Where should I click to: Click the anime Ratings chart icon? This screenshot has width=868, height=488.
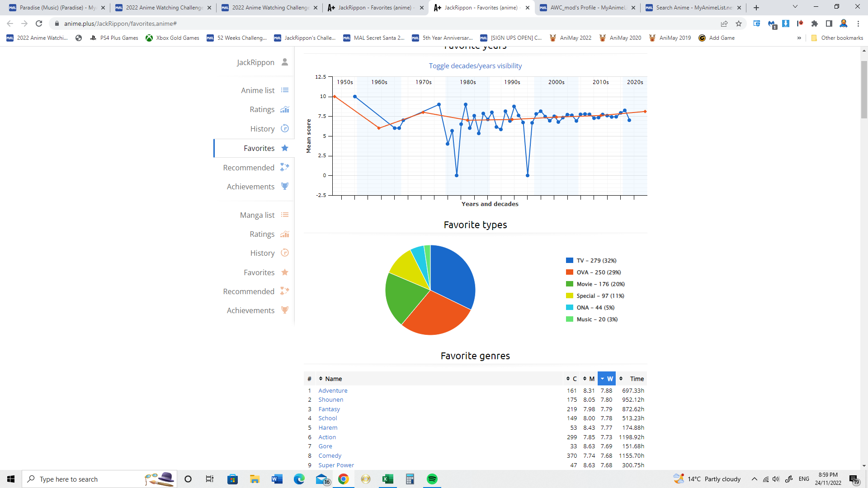pos(284,109)
